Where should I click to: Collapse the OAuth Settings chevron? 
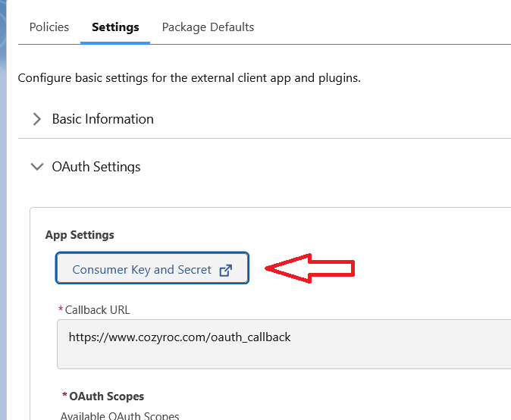coord(36,167)
